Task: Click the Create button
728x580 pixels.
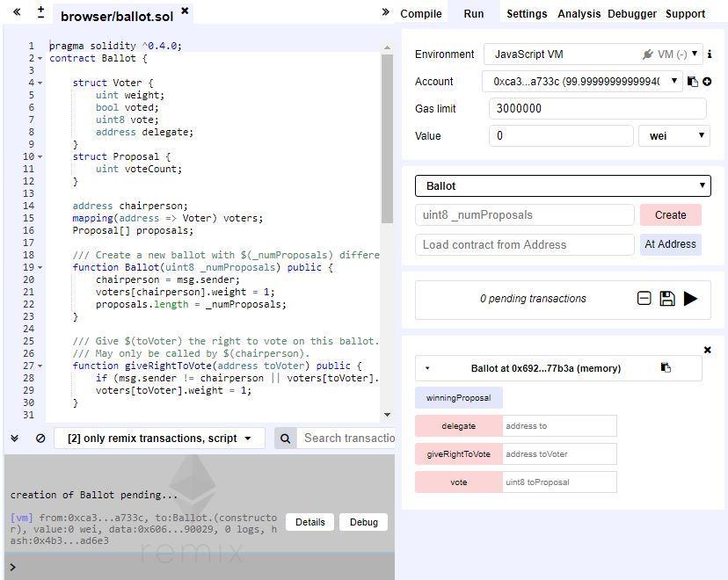Action: coord(671,215)
